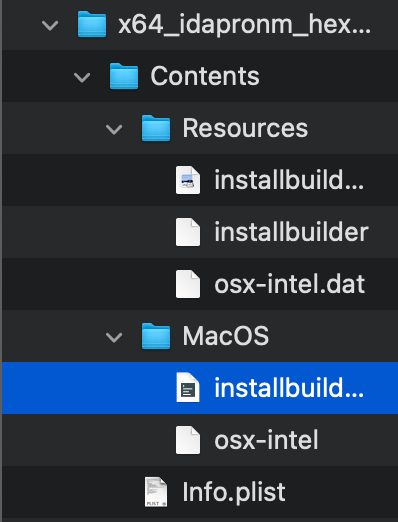Collapse the x64_idapronm_hex folder chevron
Screen dimensions: 398x522
point(50,26)
